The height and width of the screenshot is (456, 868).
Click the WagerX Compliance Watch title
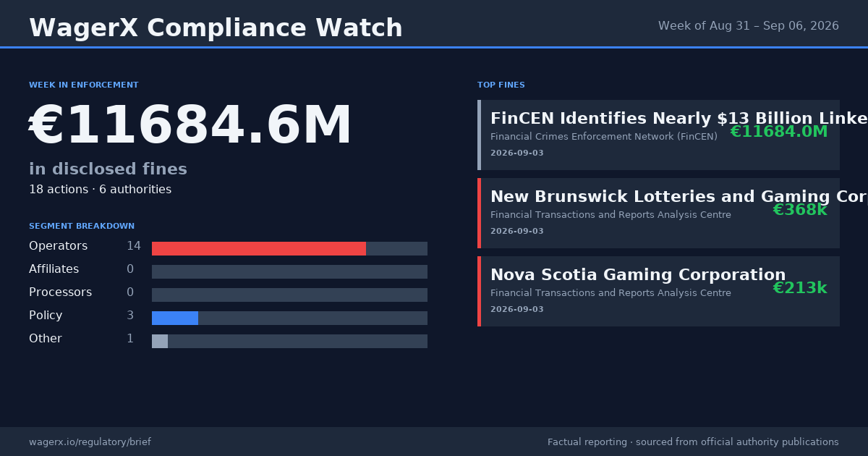[216, 28]
